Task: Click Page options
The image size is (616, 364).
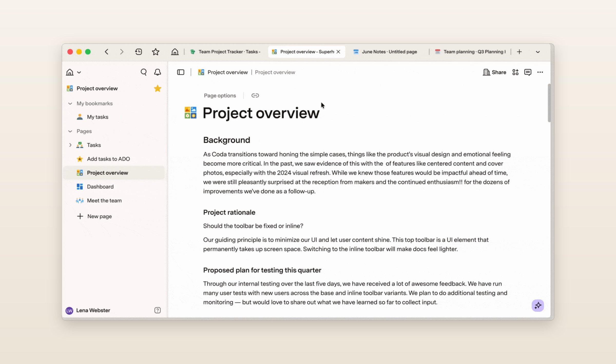Action: [x=220, y=95]
